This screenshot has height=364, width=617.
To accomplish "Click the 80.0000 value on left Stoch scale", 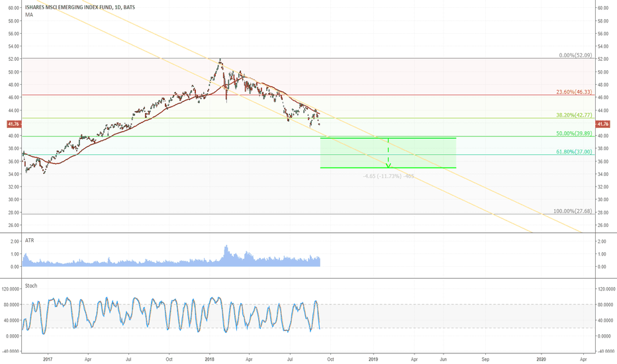I will (x=11, y=304).
